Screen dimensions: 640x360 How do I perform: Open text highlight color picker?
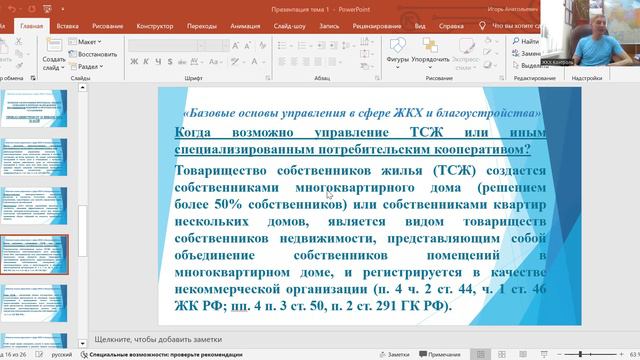[238, 62]
